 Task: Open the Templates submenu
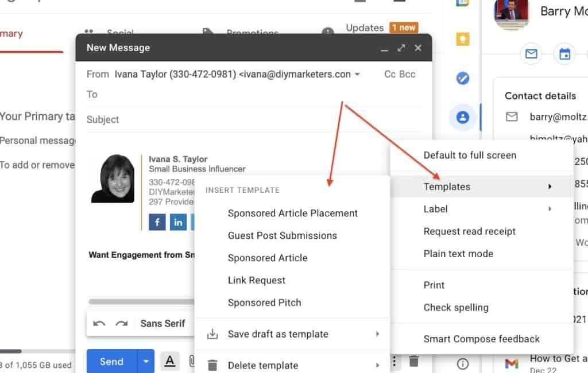(482, 187)
